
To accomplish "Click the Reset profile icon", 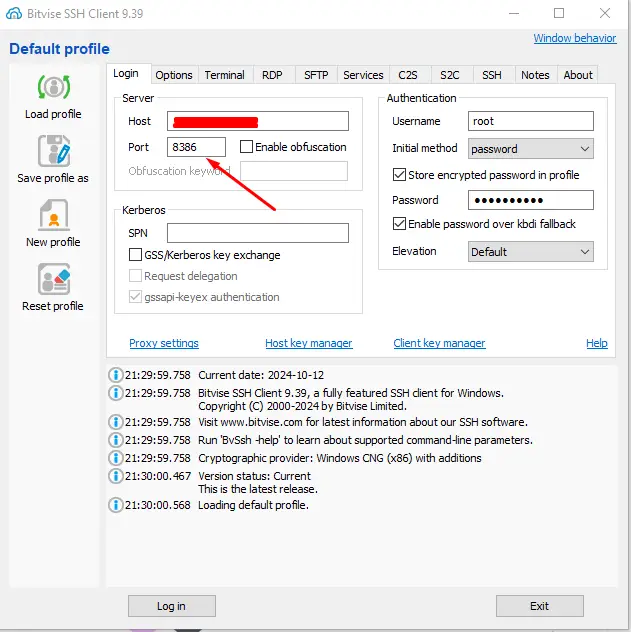I will click(54, 279).
